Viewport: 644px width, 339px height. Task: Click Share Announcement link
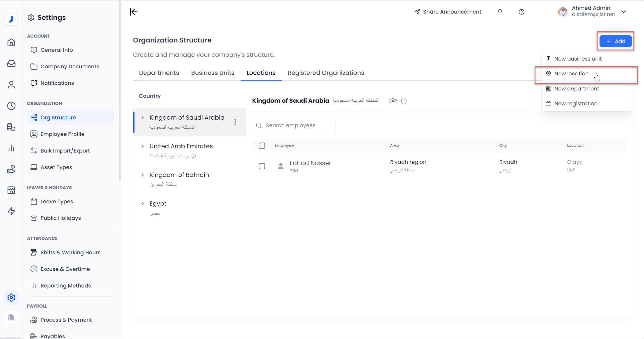[x=448, y=12]
